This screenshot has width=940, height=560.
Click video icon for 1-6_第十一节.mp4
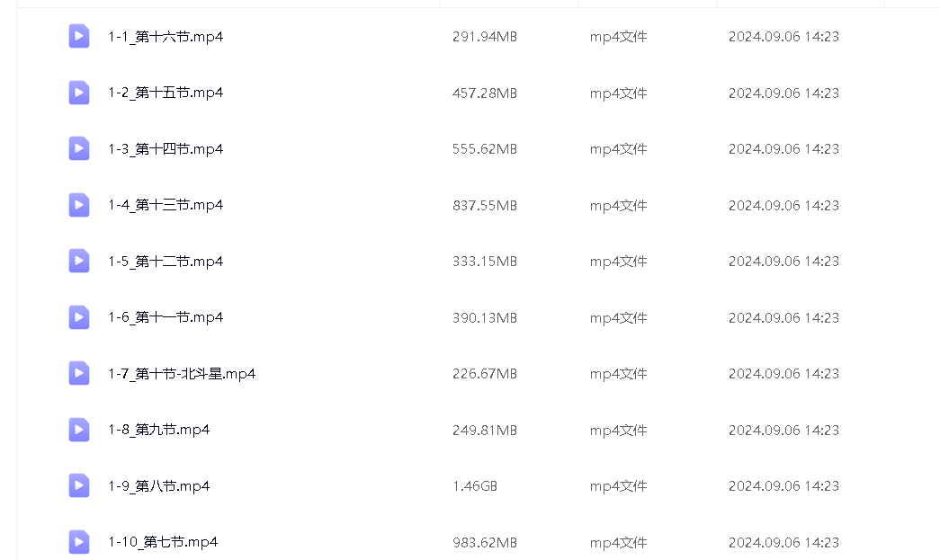(79, 317)
